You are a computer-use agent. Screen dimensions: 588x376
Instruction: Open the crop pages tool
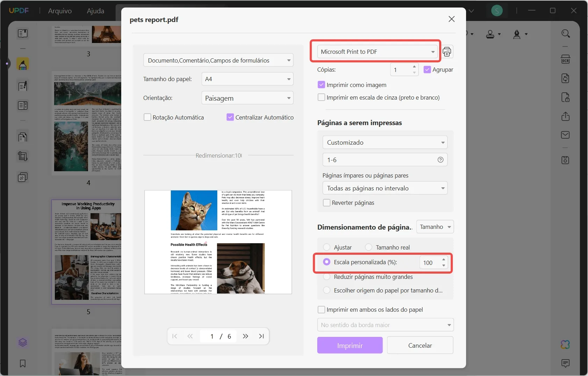(x=23, y=156)
